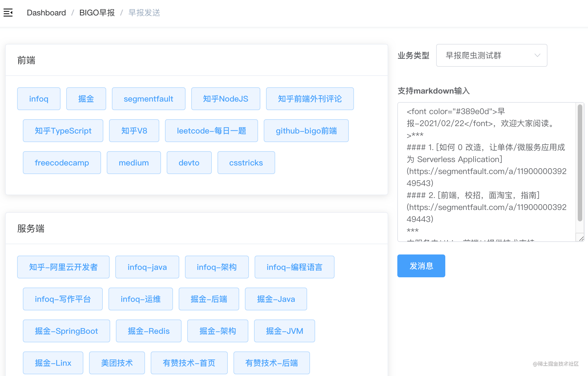Open the 早报爬虫测试群 select box
The height and width of the screenshot is (376, 588).
click(485, 55)
